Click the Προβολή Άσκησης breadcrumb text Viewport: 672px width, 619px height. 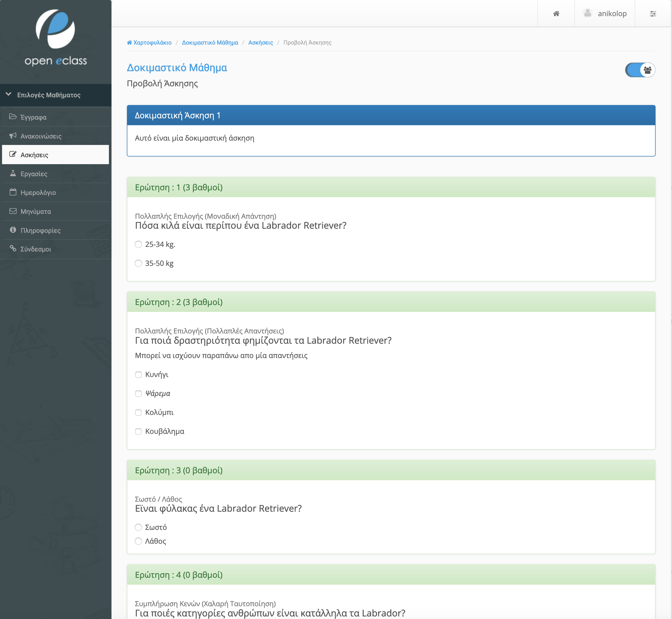[307, 43]
